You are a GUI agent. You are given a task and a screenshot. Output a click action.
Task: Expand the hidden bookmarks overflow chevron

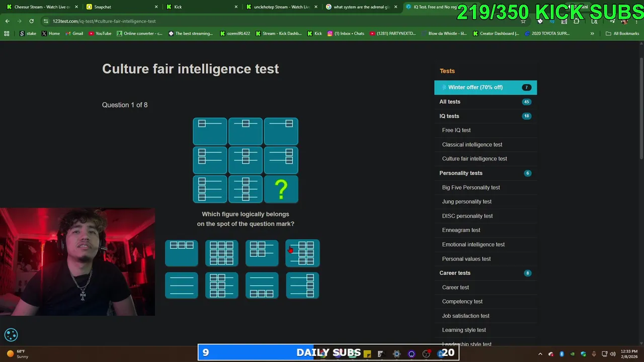[592, 34]
